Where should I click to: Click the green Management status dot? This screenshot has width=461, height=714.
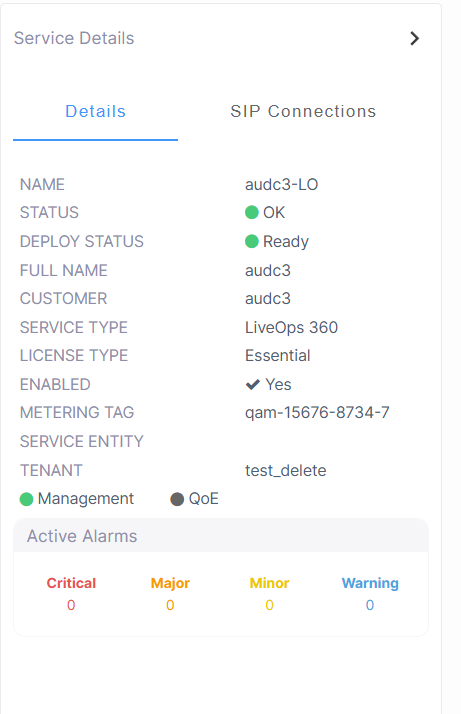tap(26, 499)
